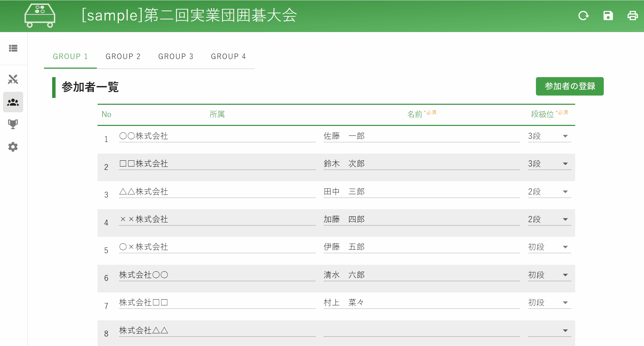Open the trophy results icon
The width and height of the screenshot is (644, 346).
pyautogui.click(x=13, y=124)
